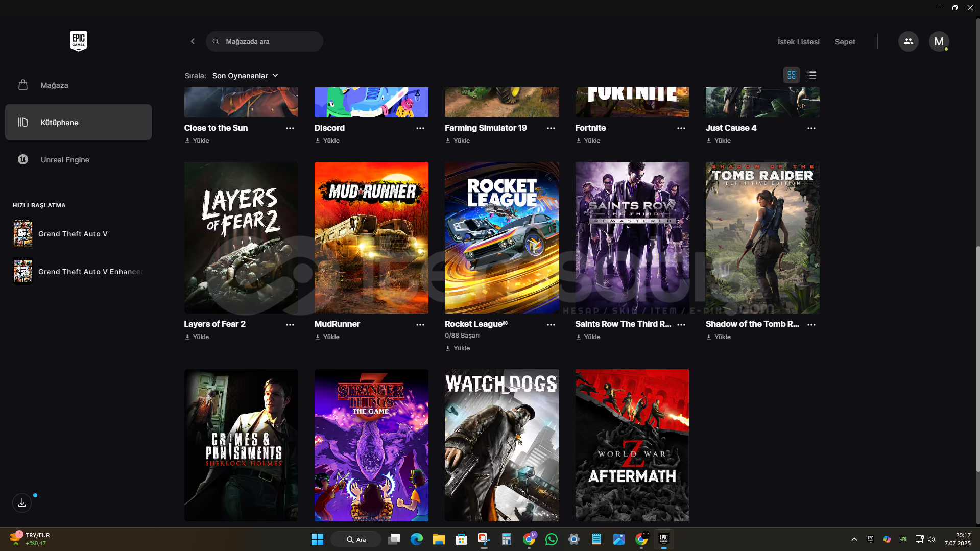
Task: Open Saints Row The Third cover art
Action: pos(632,237)
